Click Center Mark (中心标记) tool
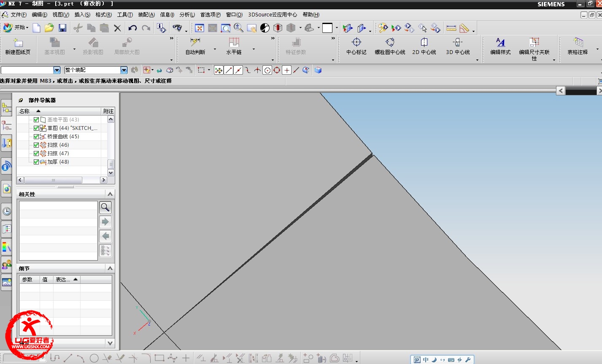 click(356, 46)
